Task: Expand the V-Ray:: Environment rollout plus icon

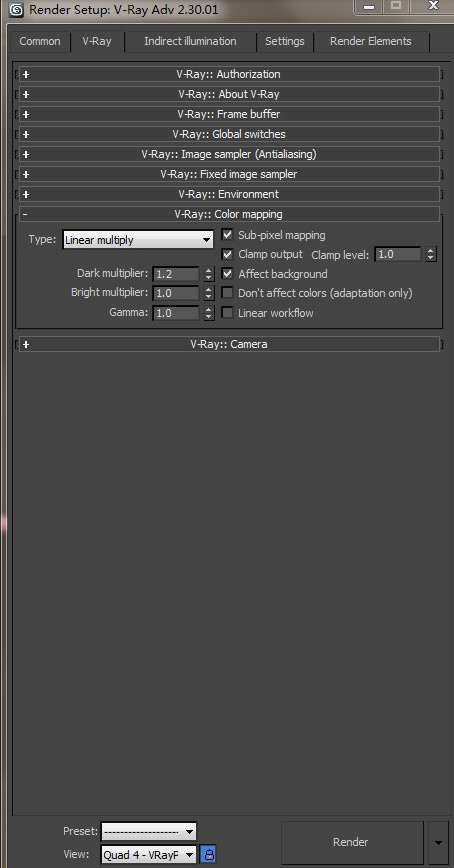Action: (x=25, y=194)
